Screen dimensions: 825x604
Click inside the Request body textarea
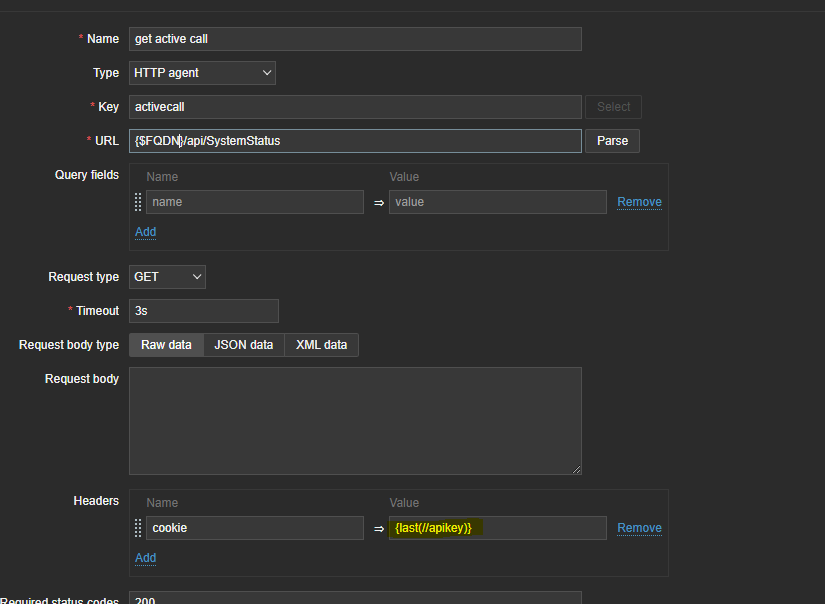355,420
